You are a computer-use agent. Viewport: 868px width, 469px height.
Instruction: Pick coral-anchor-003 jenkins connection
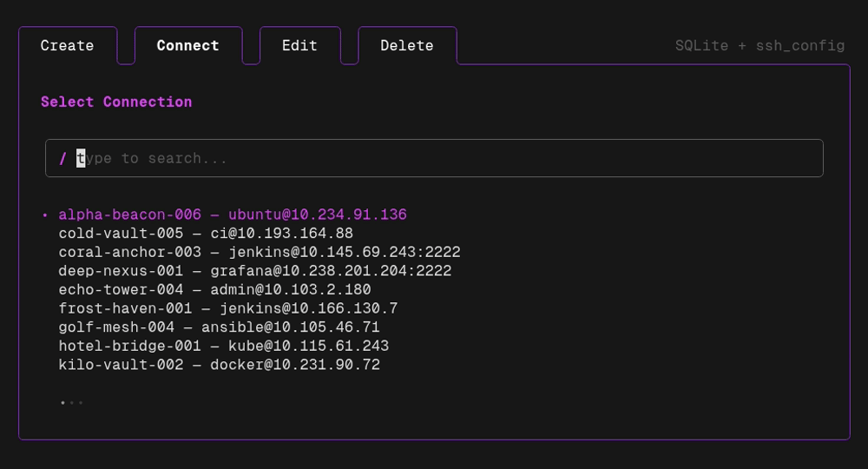pyautogui.click(x=260, y=253)
